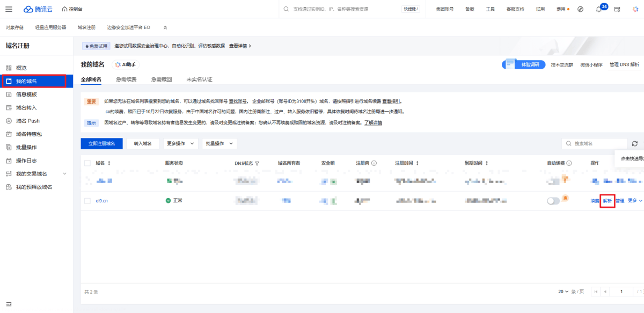
Task: Check the el9.cn row checkbox
Action: (87, 201)
